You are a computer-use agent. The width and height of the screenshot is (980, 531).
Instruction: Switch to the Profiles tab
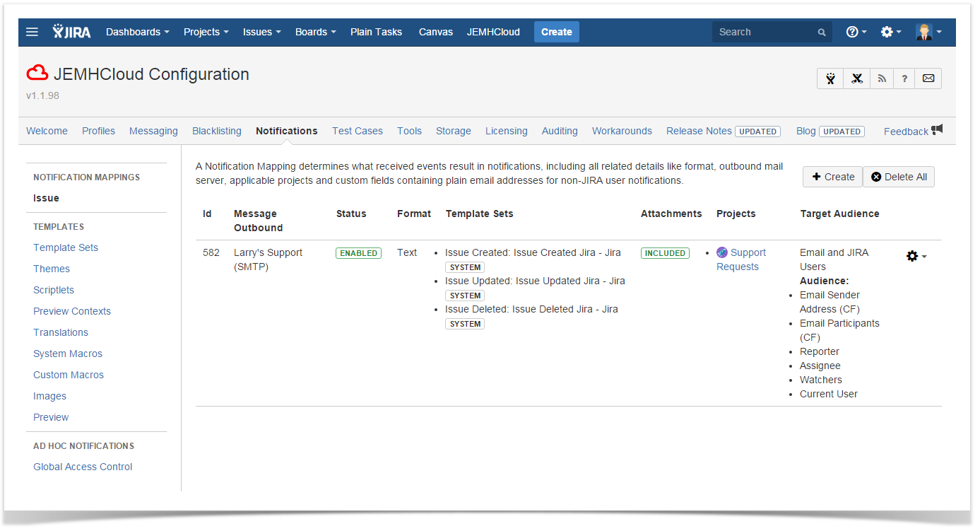[98, 131]
